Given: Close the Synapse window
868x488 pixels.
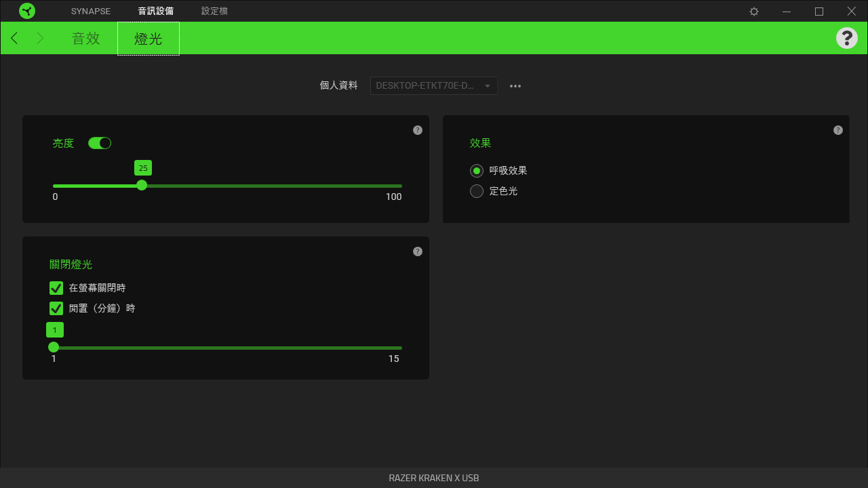Looking at the screenshot, I should coord(852,12).
